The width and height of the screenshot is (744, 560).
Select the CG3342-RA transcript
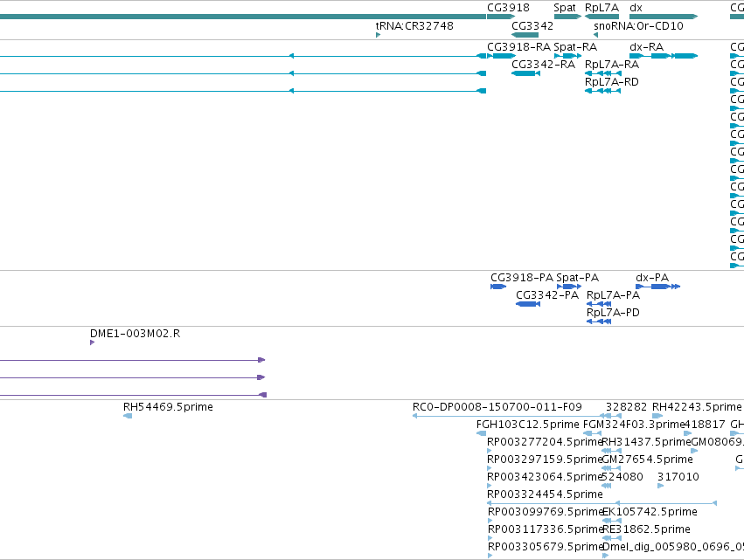[x=525, y=73]
